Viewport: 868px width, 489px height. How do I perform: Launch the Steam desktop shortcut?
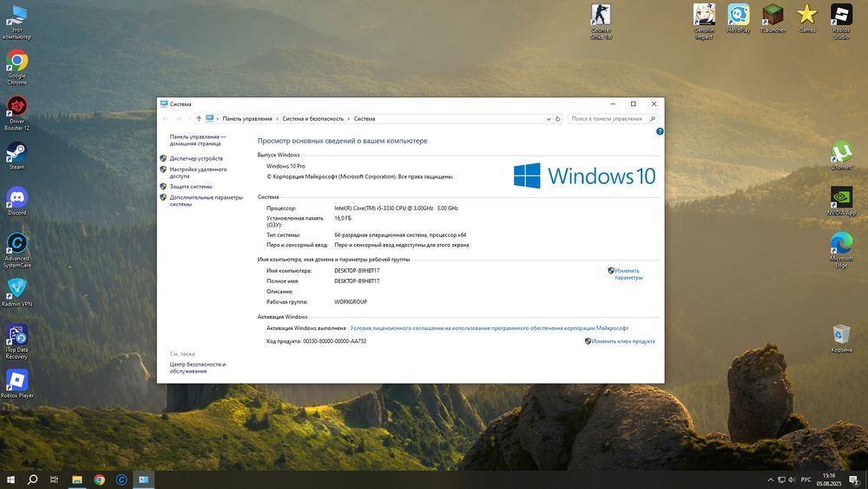[16, 155]
